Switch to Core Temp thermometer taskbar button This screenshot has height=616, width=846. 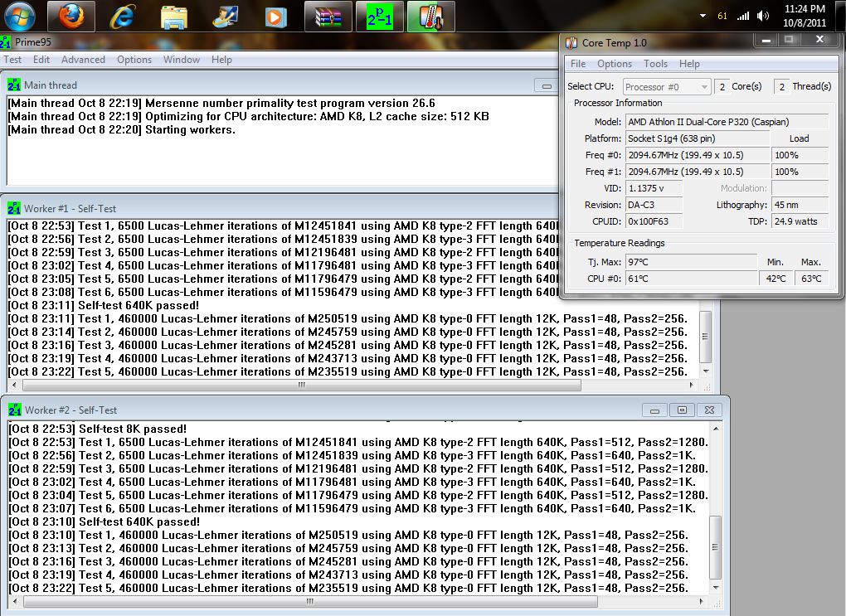430,17
